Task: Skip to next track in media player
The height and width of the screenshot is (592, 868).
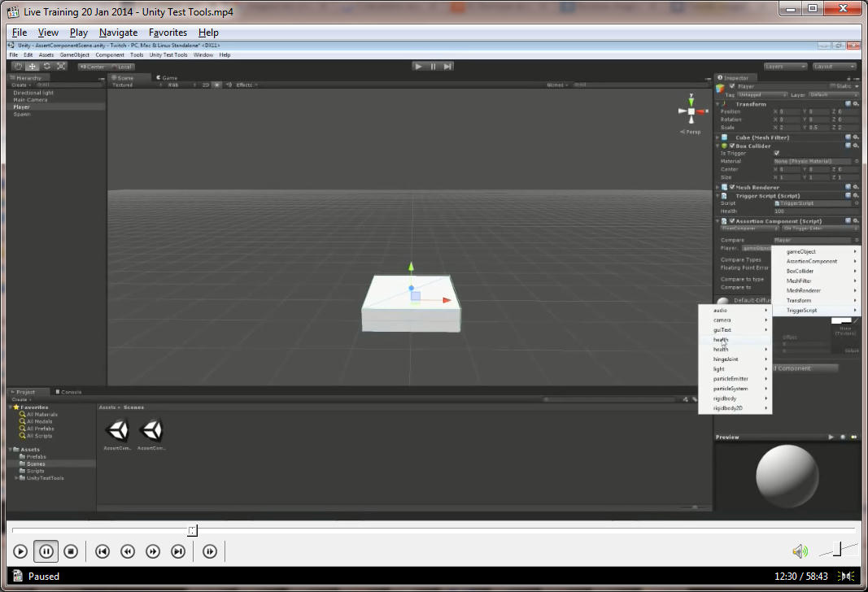Action: pyautogui.click(x=178, y=551)
